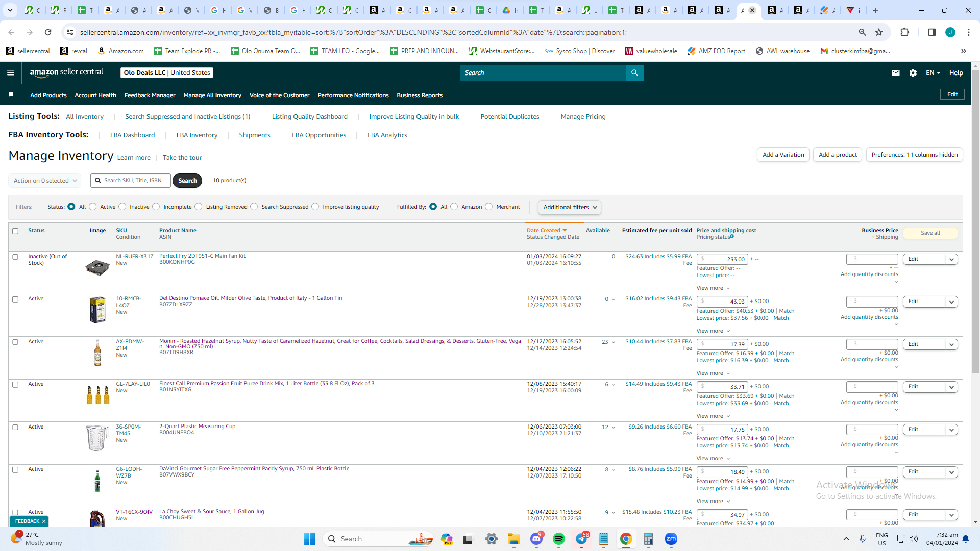Screen dimensions: 980x551
Task: Close the FEEDBACK widget
Action: click(x=44, y=521)
